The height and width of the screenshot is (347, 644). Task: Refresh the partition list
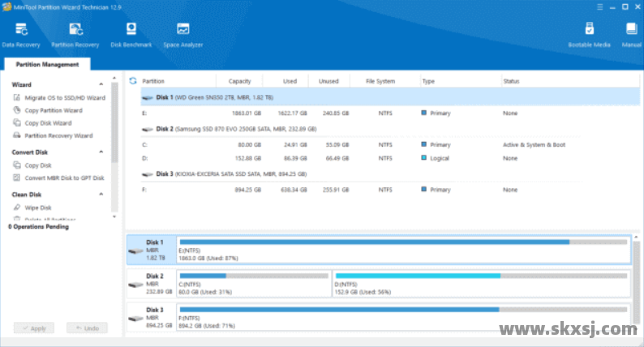coord(133,81)
